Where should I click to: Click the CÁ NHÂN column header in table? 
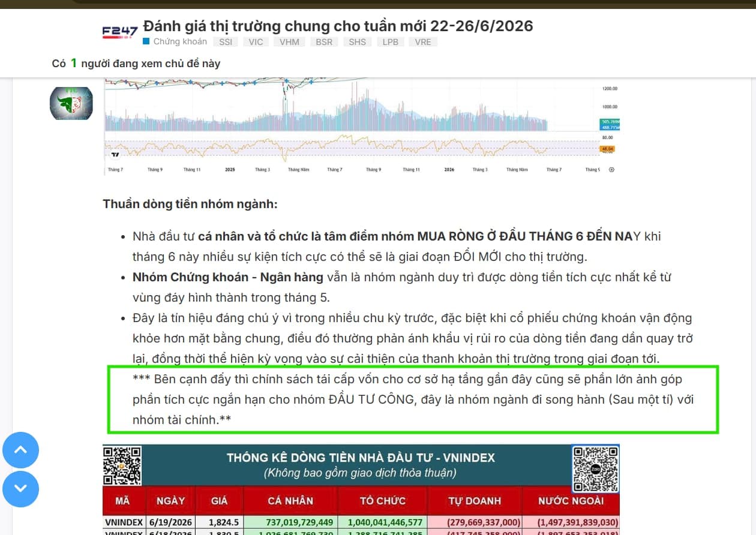(x=290, y=500)
